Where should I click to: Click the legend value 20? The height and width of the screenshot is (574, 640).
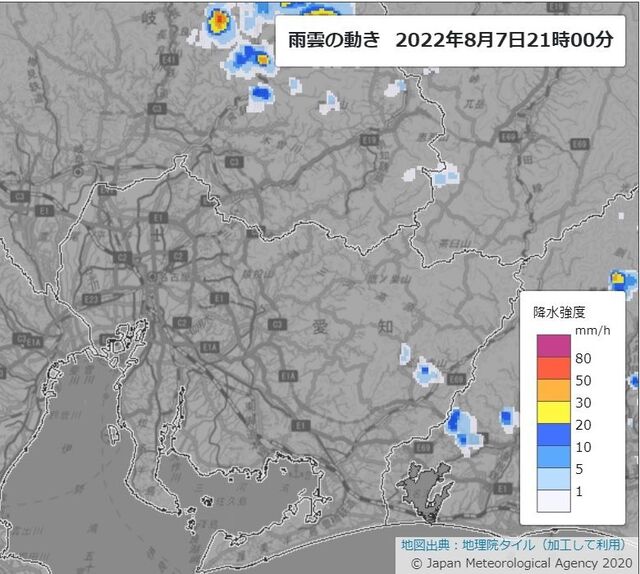pyautogui.click(x=583, y=425)
